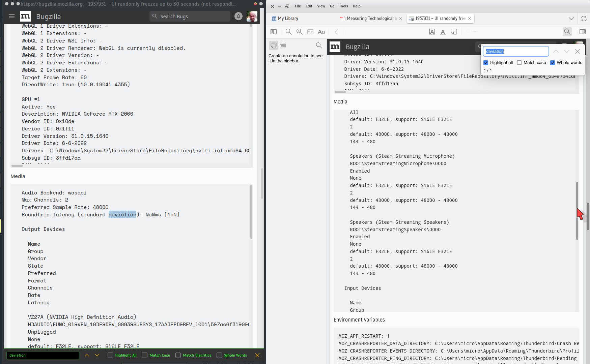
Task: Click the Media box vertical scrollbar in browser
Action: (251, 212)
